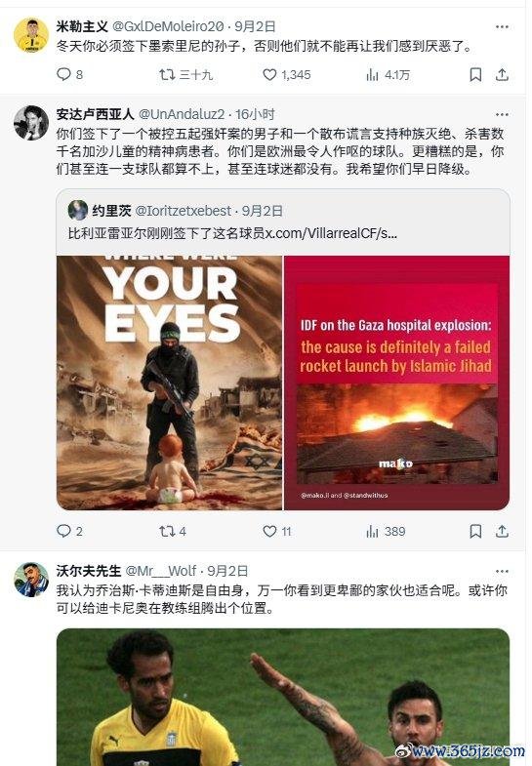Open more options for @GxlDeMoleiro20's tweet
Image resolution: width=532 pixels, height=766 pixels.
click(x=502, y=27)
